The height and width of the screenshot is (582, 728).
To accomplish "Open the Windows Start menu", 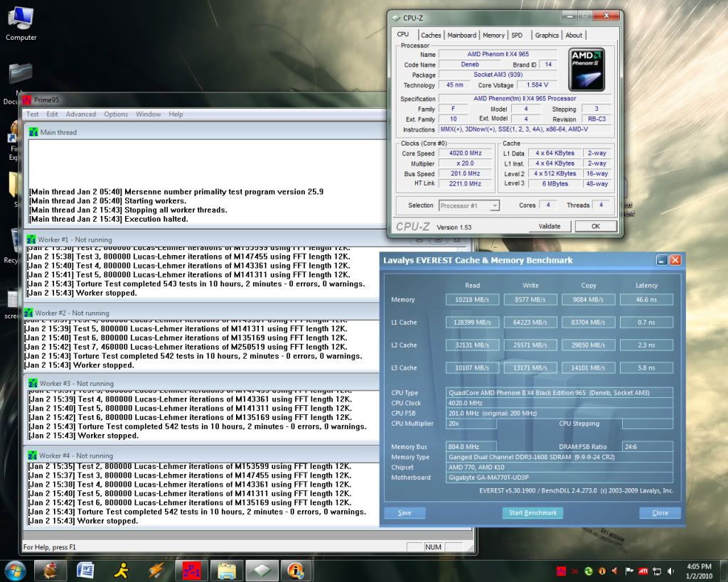I will pos(15,570).
